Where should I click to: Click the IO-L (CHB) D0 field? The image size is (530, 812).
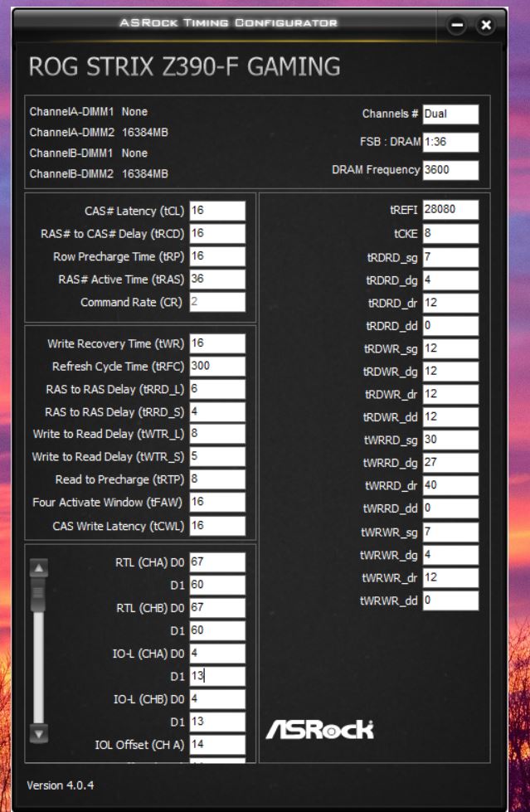coord(217,698)
